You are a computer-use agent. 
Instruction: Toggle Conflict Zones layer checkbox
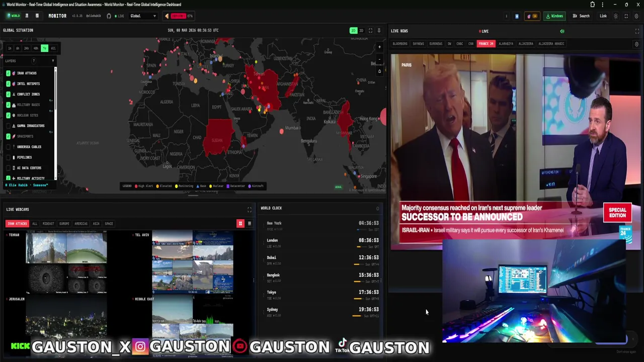pos(8,95)
